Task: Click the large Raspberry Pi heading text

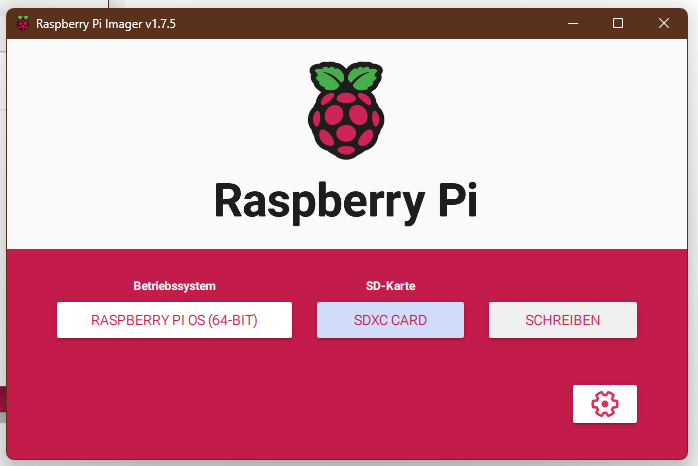Action: (346, 202)
